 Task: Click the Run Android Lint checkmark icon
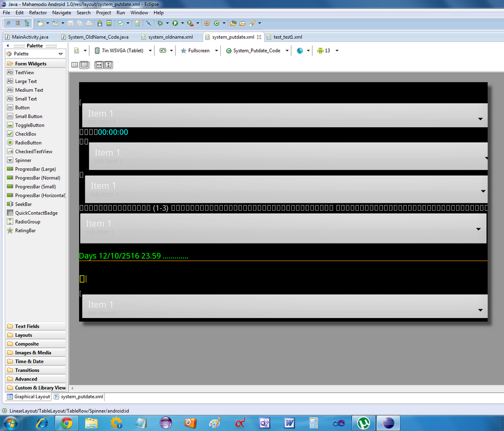coord(120,23)
